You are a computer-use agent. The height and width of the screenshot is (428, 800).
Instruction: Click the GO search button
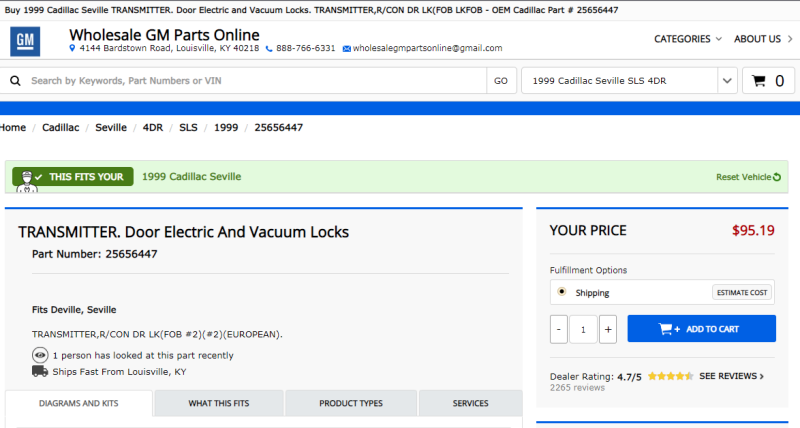[x=501, y=81]
